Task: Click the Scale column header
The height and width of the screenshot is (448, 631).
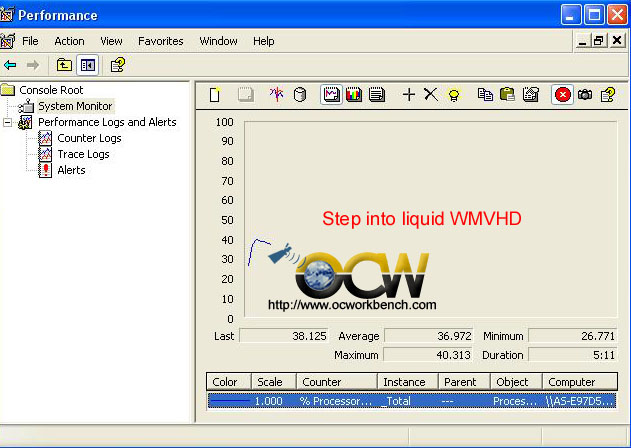Action: pos(274,382)
